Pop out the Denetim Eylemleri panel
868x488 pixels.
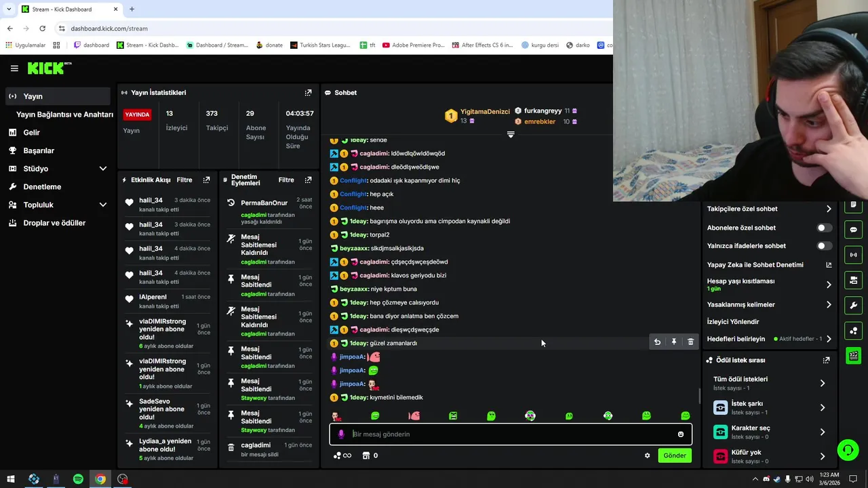pyautogui.click(x=308, y=180)
